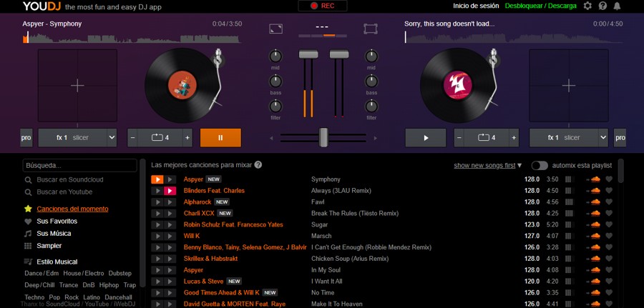Open right deck fx 1 slicer dropdown
Screen dimensions: 644x308
coord(603,138)
